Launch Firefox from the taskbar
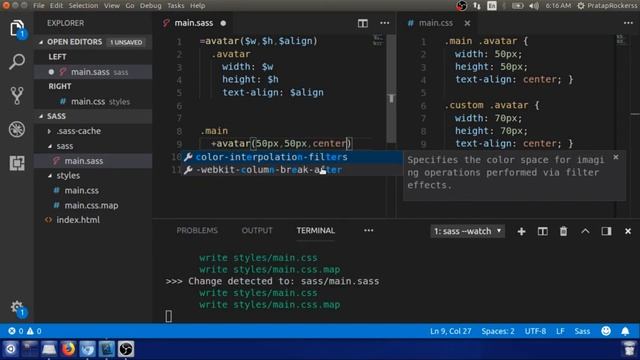 point(68,349)
